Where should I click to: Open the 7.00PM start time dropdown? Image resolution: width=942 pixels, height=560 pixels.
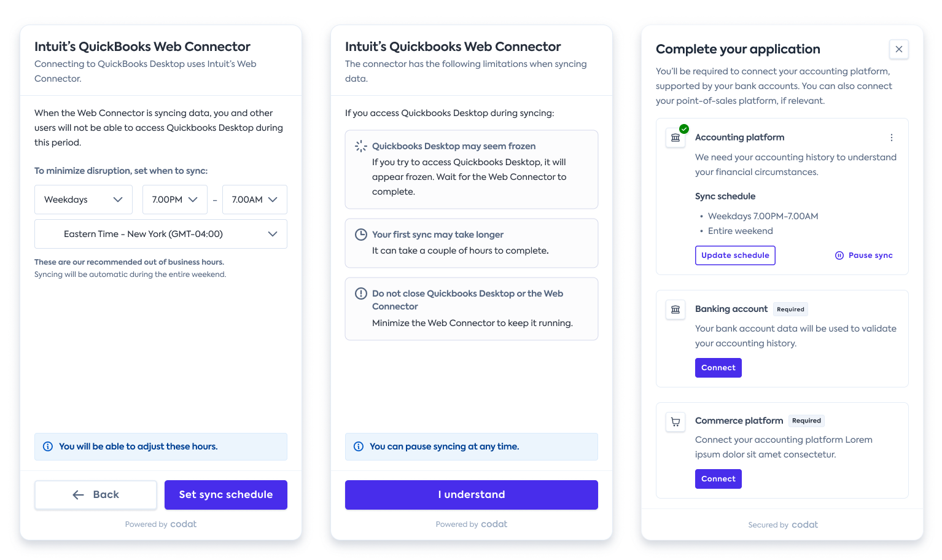[175, 200]
